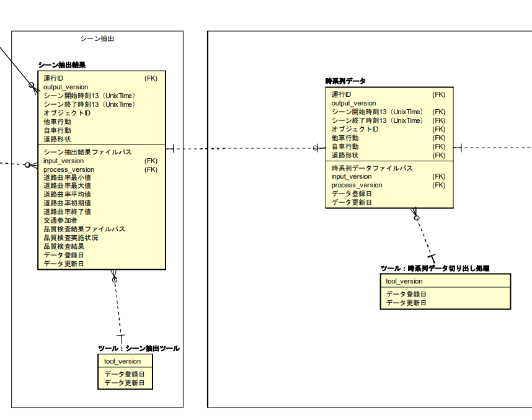Click the ツール：時系列データ切り出し処理 entity name

[435, 268]
